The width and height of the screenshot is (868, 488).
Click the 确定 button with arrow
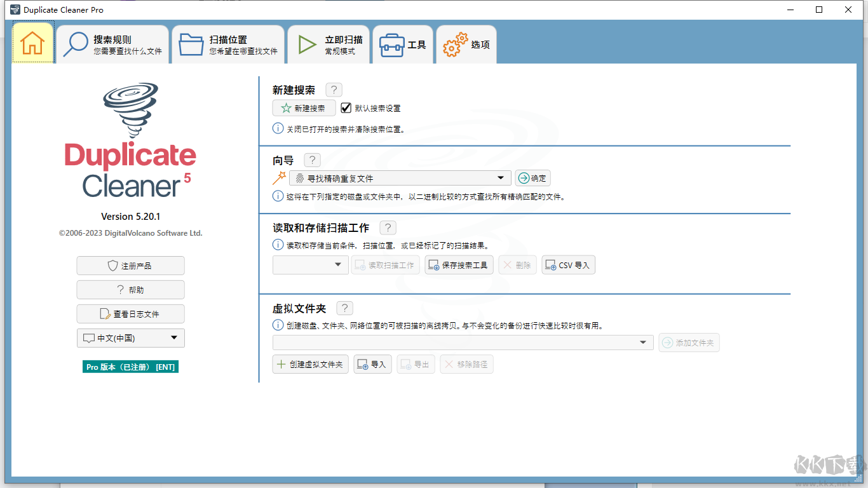tap(532, 179)
